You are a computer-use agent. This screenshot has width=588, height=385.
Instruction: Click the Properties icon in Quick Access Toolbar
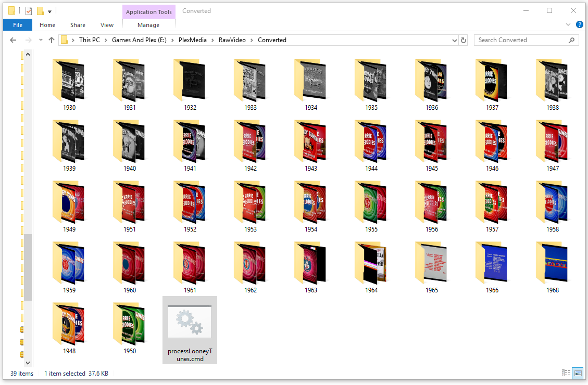[x=29, y=10]
